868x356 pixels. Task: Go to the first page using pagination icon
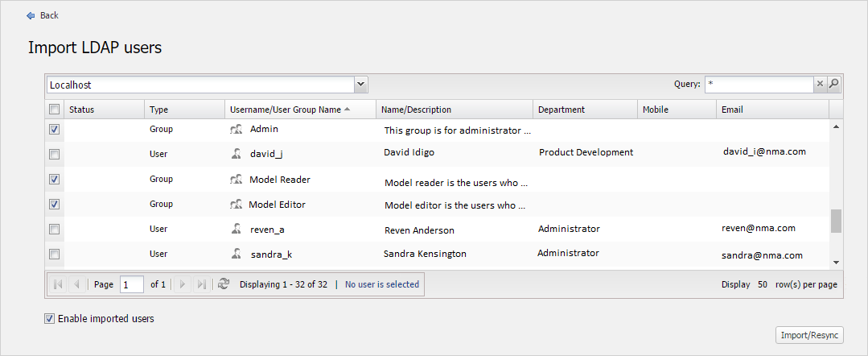pos(58,284)
